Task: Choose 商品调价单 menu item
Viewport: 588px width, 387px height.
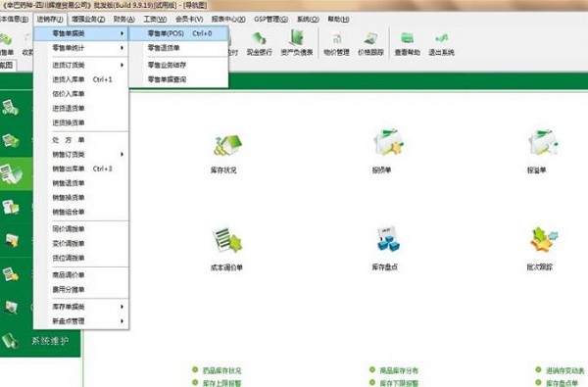Action: point(81,275)
